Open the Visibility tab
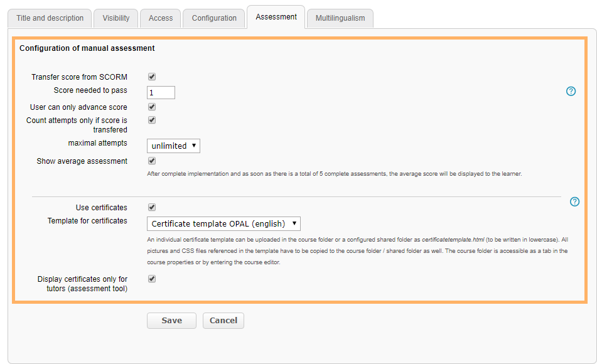 pos(116,18)
